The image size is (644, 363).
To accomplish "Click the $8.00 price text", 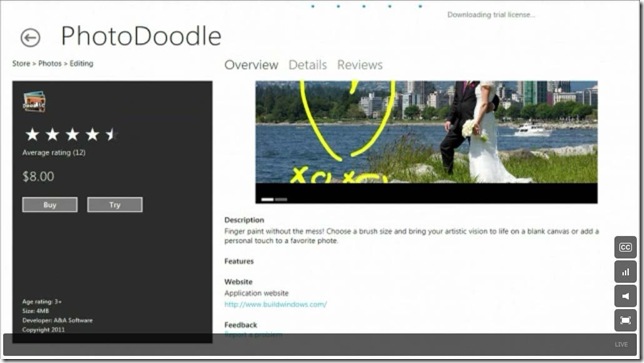I will point(38,177).
